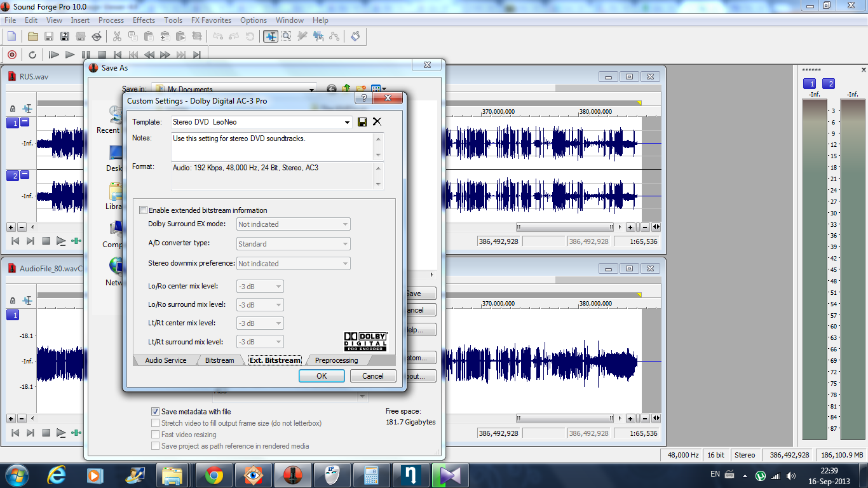Switch to the Preprocessing tab
The height and width of the screenshot is (488, 868).
coord(336,360)
